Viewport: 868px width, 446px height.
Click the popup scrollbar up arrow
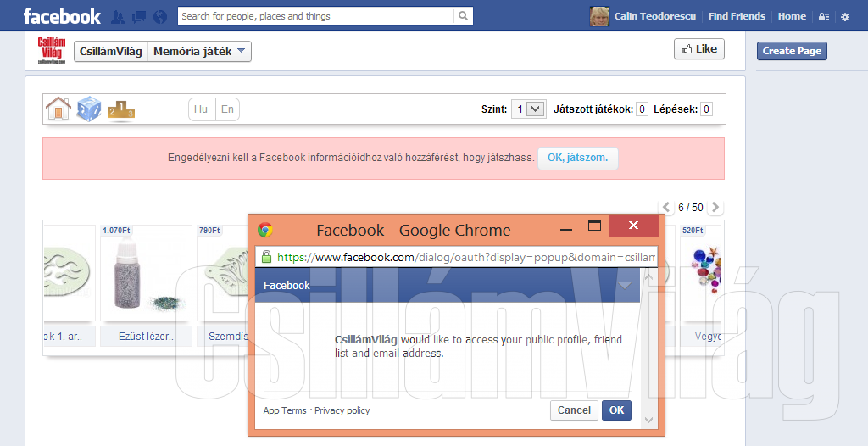[649, 276]
